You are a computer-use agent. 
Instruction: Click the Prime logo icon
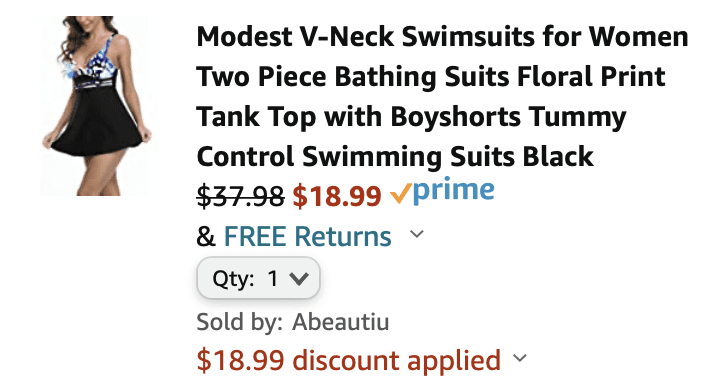pyautogui.click(x=442, y=192)
